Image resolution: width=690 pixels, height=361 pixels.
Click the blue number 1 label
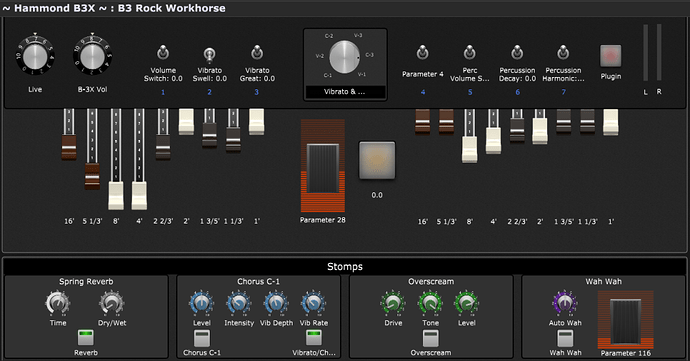coord(163,92)
